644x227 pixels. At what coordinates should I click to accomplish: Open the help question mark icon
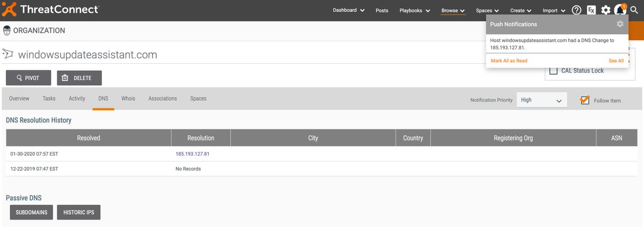[577, 10]
